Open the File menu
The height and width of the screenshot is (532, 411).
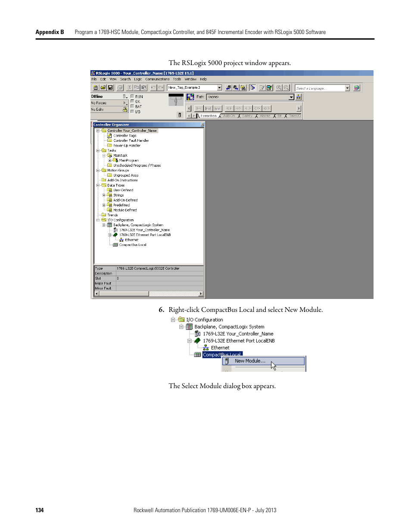(94, 79)
